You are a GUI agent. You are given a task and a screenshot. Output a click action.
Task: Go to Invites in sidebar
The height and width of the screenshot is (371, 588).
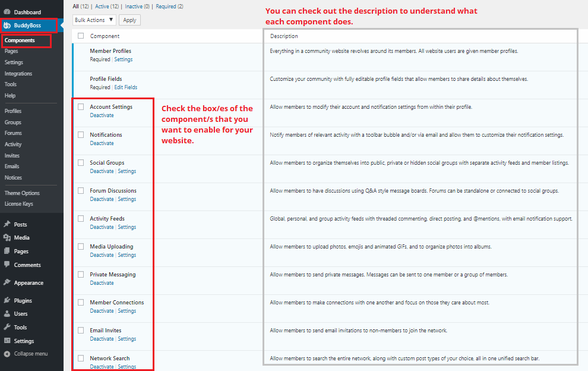[x=12, y=155]
